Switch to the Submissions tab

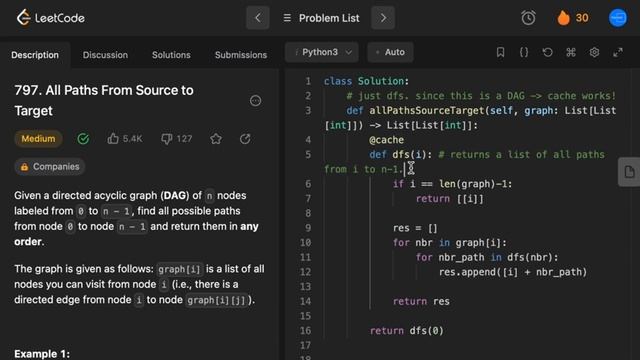241,55
